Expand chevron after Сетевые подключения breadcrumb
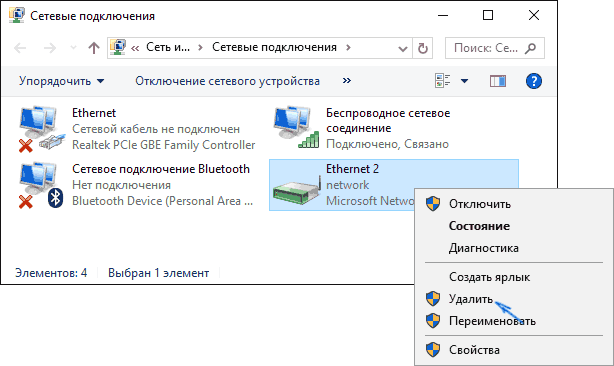 click(348, 48)
